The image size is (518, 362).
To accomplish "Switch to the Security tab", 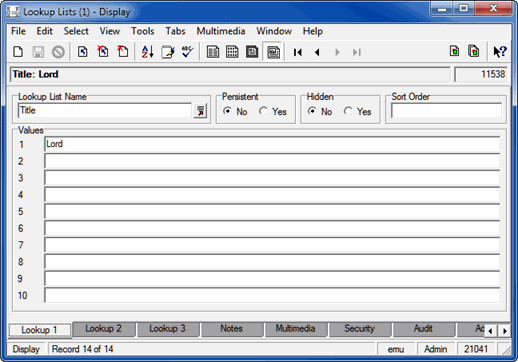I will (360, 329).
